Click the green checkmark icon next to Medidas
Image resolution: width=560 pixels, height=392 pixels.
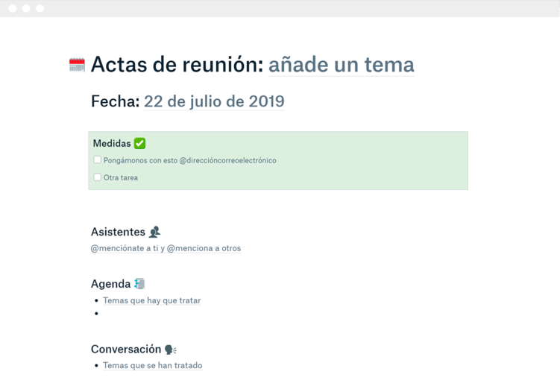tap(139, 143)
